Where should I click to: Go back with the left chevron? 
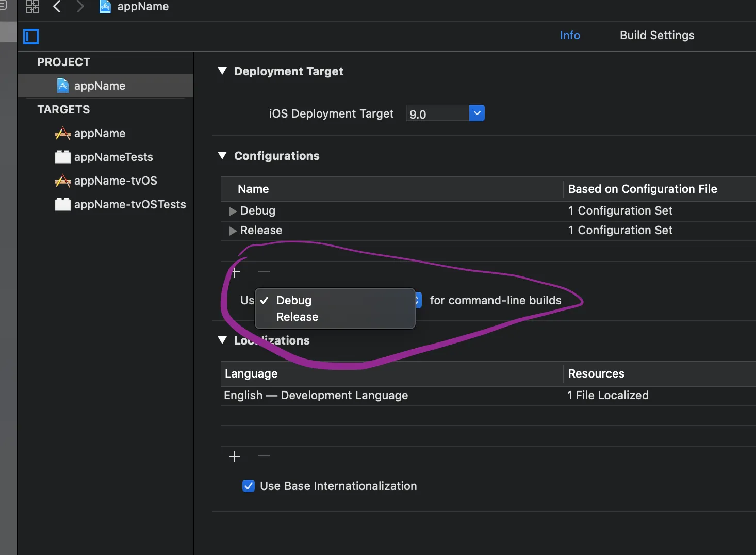57,7
